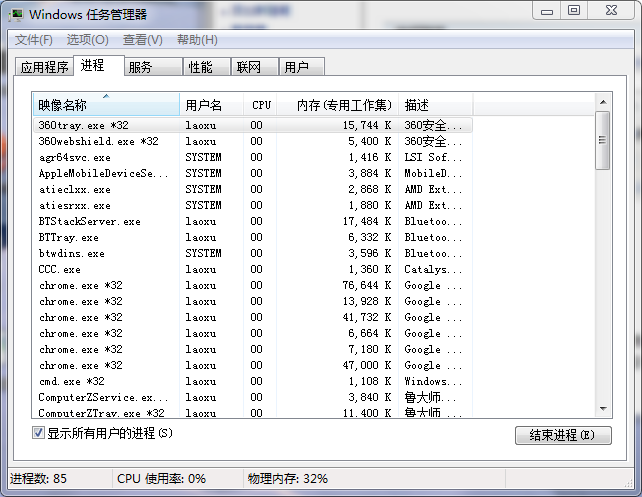Image resolution: width=642 pixels, height=497 pixels.
Task: Select the 360tray.exe *32 process
Action: coord(253,125)
